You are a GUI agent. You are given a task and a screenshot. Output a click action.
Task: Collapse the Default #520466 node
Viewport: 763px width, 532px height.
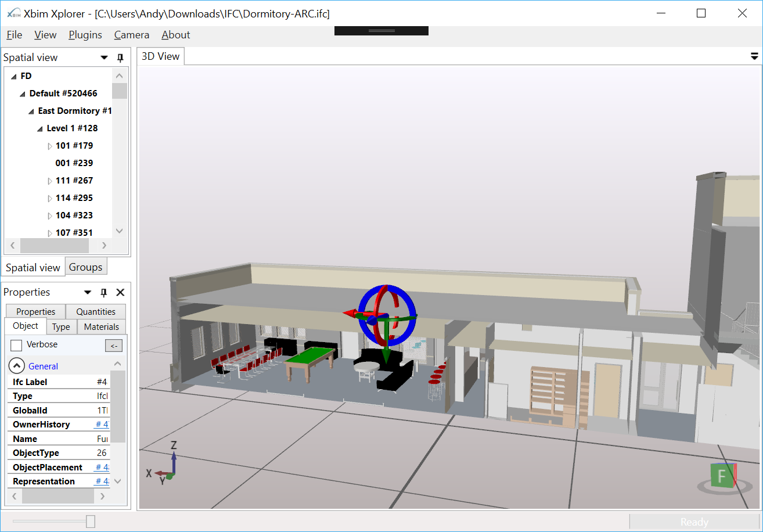[23, 94]
